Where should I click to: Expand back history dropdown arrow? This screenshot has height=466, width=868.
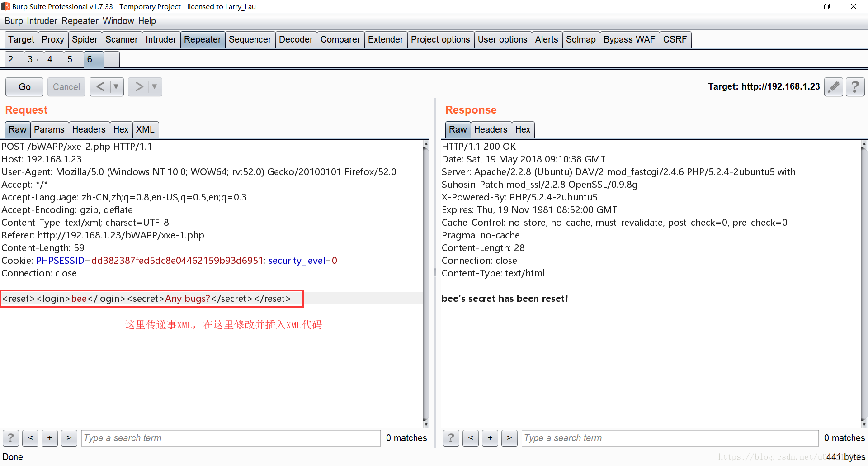[116, 86]
